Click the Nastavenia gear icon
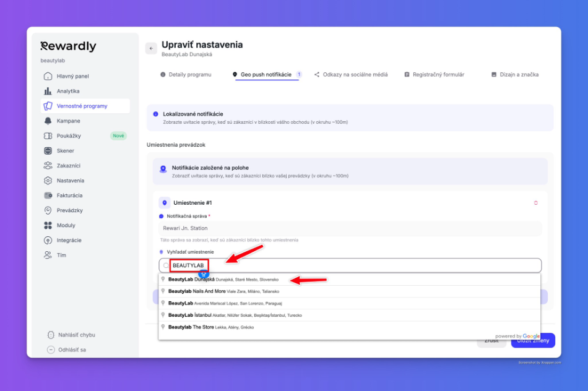 (48, 180)
